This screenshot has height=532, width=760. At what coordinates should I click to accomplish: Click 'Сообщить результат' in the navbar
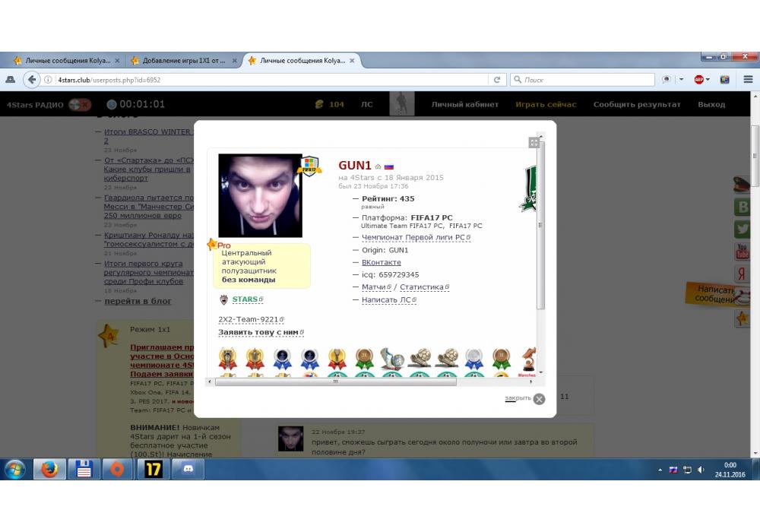(x=637, y=104)
